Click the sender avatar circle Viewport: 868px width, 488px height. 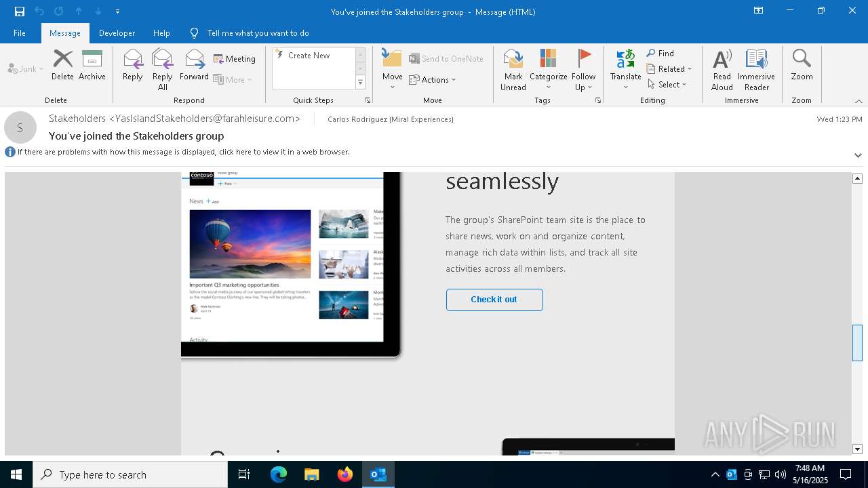pyautogui.click(x=20, y=128)
